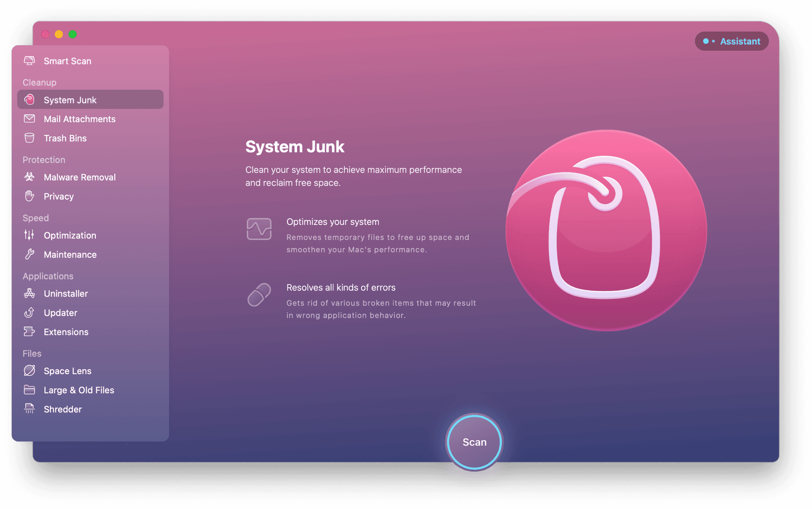This screenshot has width=812, height=508.
Task: Click the Optimizes your system waveform icon
Action: pos(259,229)
